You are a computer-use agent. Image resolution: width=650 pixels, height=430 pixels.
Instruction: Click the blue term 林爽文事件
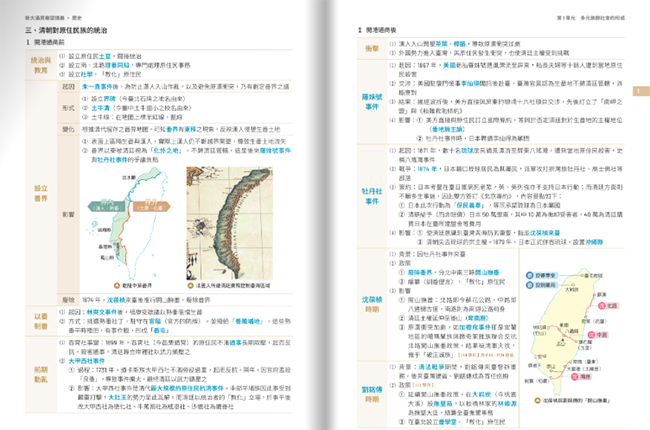(102, 312)
